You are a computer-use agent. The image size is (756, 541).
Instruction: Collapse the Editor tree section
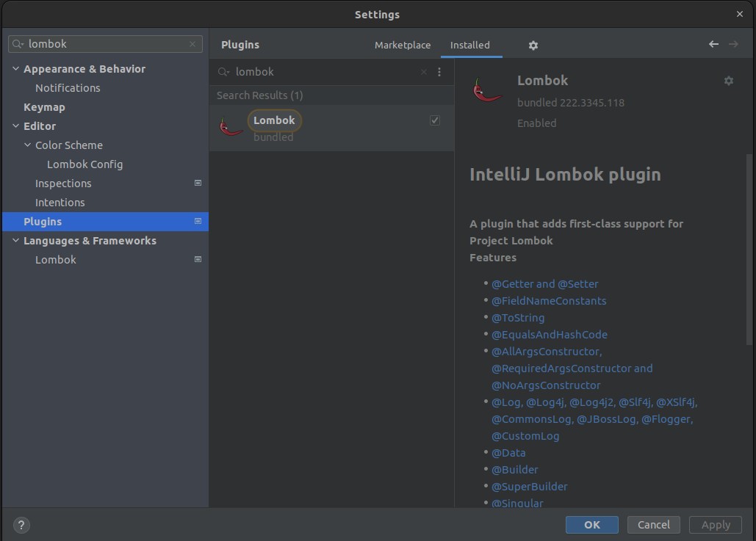click(16, 126)
